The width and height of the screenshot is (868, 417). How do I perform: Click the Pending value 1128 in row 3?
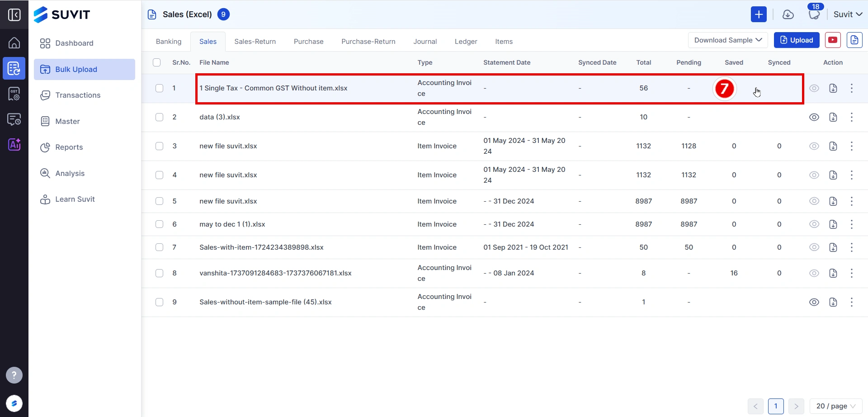(689, 146)
